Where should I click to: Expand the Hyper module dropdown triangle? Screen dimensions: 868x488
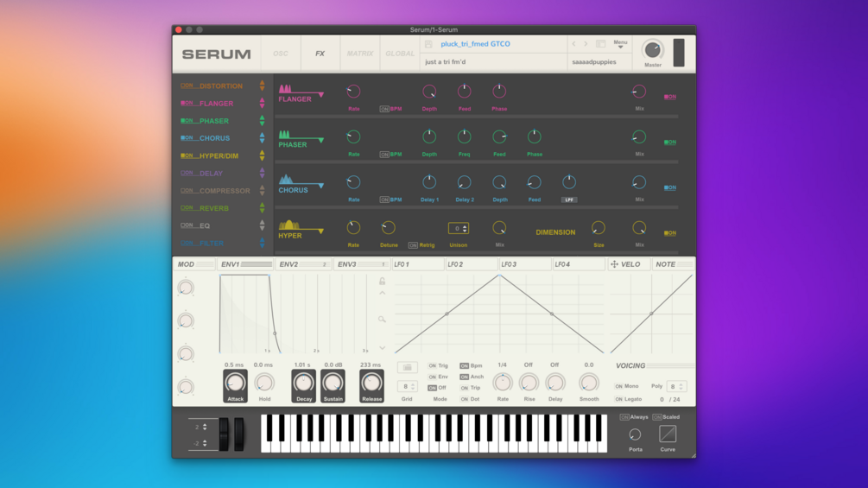point(320,231)
